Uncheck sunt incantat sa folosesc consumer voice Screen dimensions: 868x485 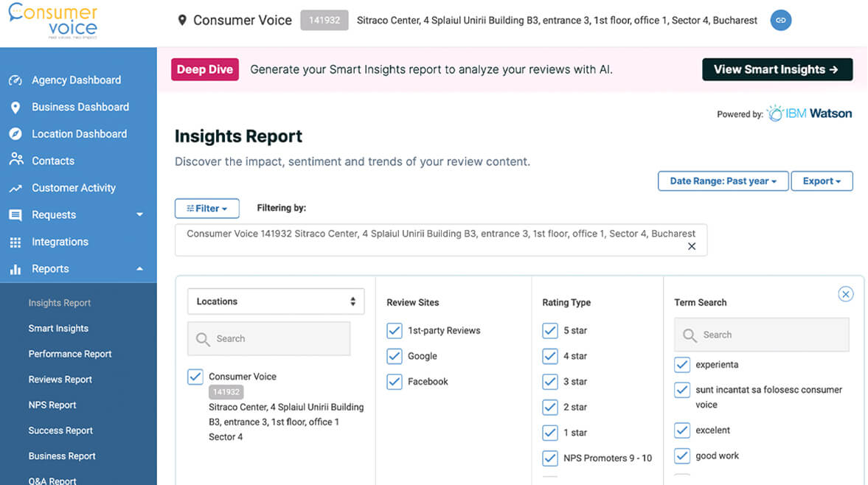coord(682,390)
